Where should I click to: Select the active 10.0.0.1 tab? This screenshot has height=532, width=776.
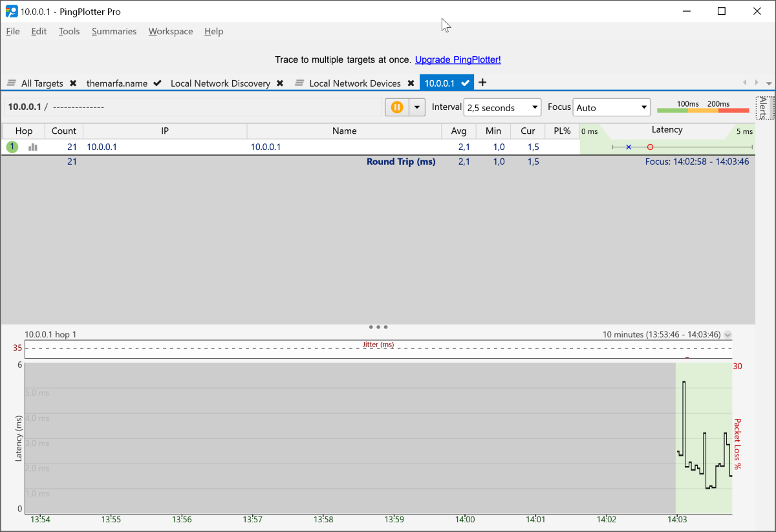(x=440, y=83)
